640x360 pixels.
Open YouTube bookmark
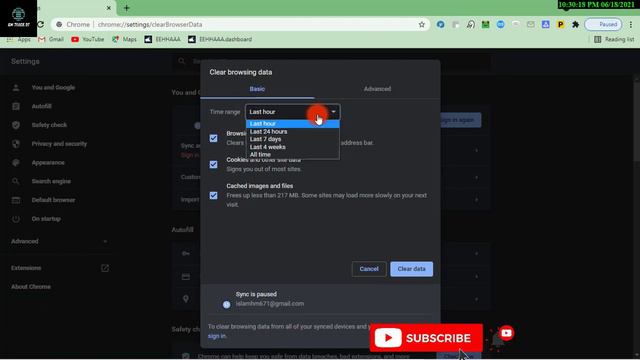click(88, 40)
